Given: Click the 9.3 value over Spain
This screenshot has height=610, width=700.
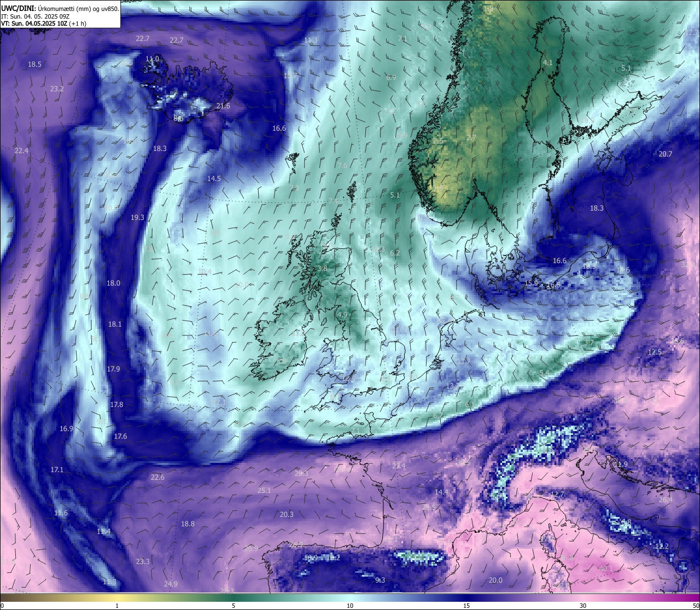Looking at the screenshot, I should pos(380,580).
